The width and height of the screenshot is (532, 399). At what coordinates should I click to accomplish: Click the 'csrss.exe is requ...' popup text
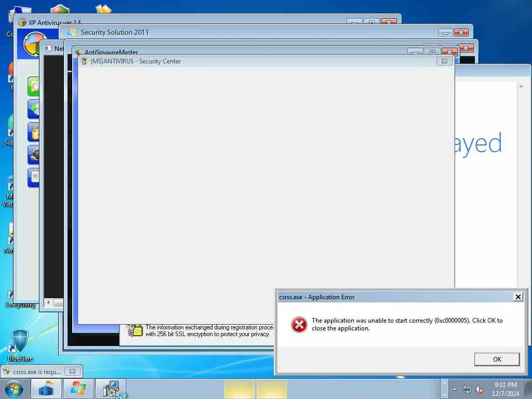pyautogui.click(x=37, y=372)
